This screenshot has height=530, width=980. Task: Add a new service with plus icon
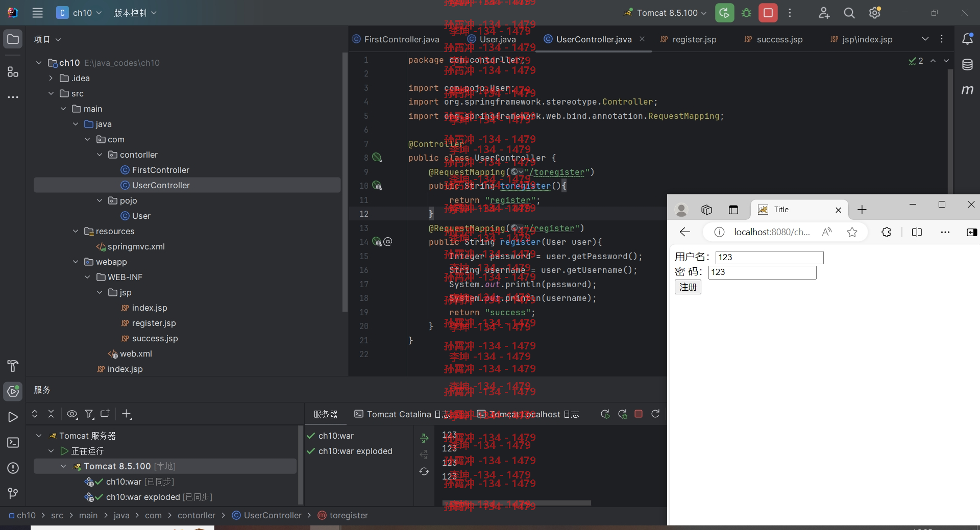[127, 414]
